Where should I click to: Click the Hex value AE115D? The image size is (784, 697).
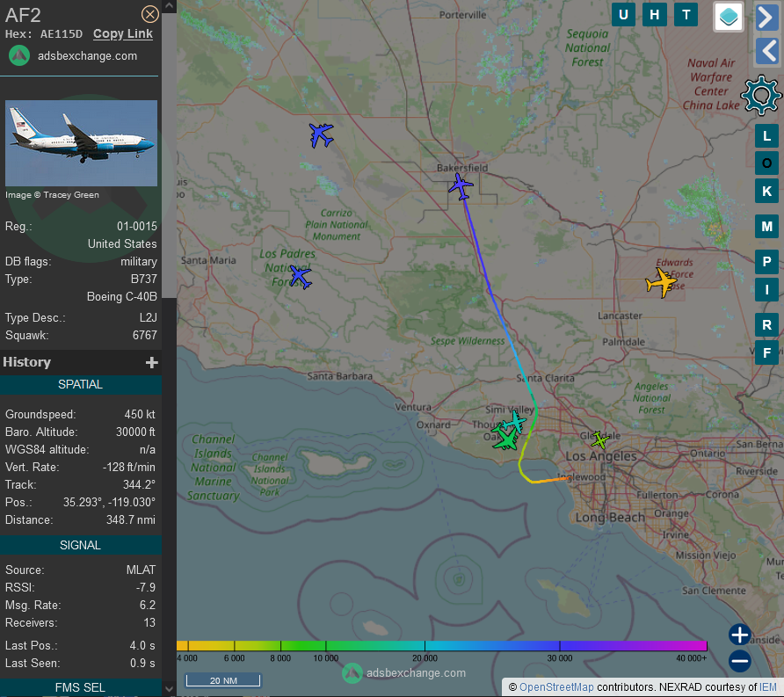[x=61, y=34]
